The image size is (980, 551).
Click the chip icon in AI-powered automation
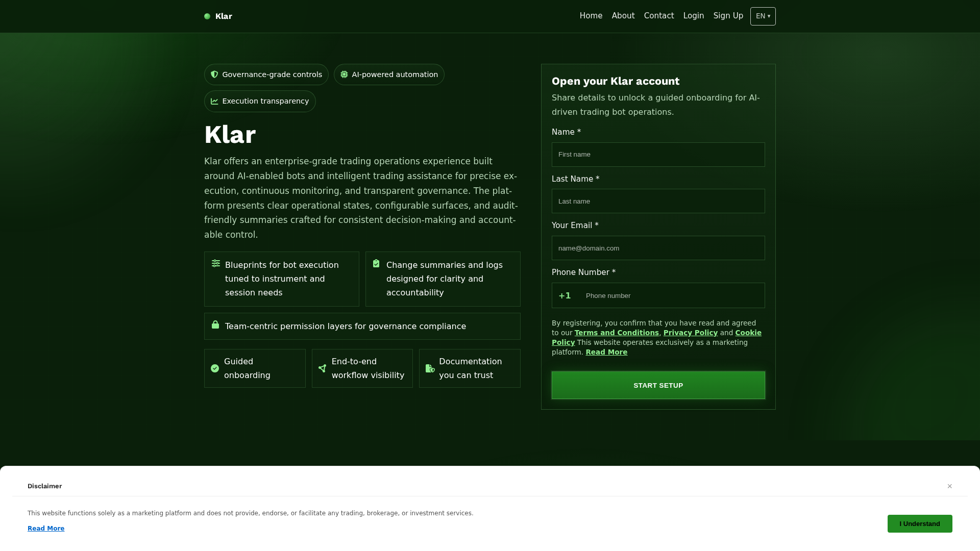(x=344, y=74)
